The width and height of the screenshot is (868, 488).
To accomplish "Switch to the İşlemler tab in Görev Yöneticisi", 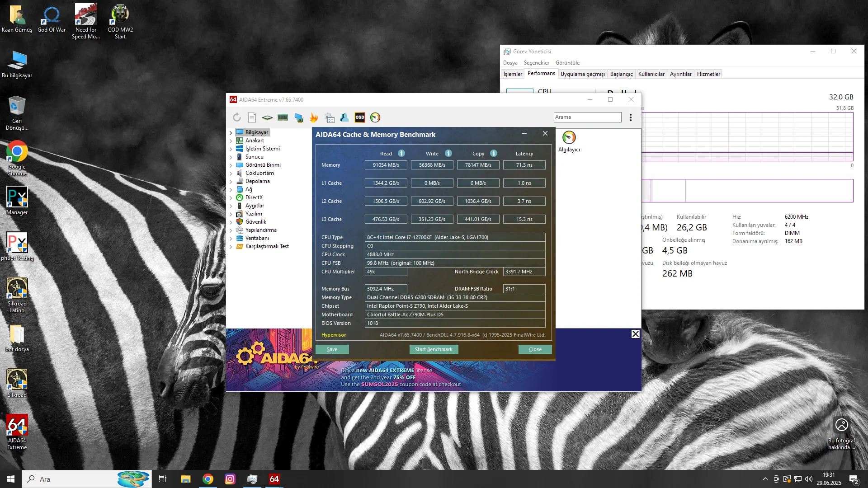I will 513,74.
